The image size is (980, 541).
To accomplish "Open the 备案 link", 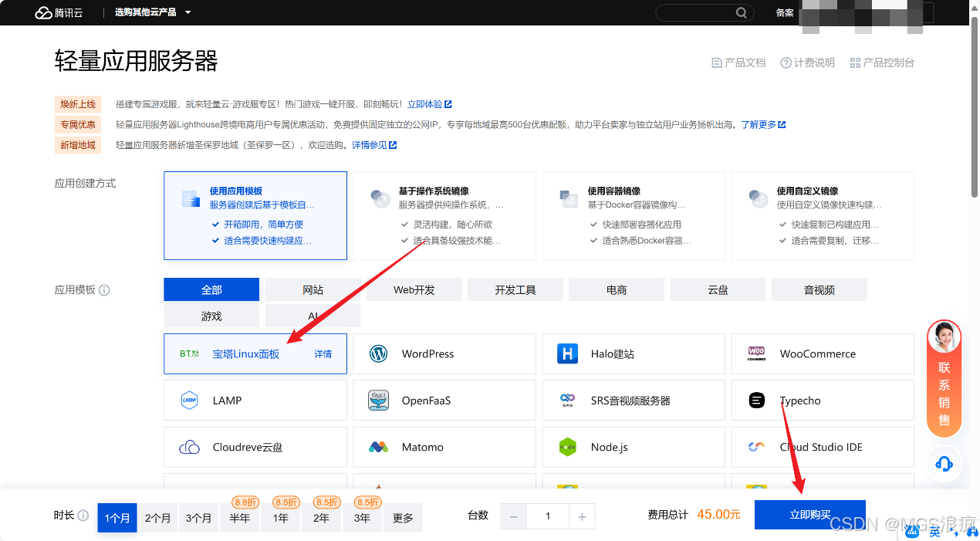I will (x=785, y=12).
